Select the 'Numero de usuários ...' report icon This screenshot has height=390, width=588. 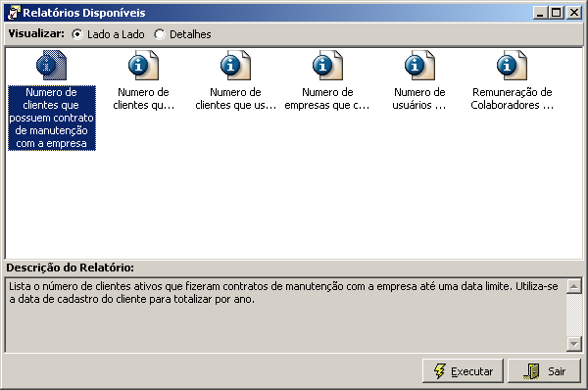pos(419,65)
